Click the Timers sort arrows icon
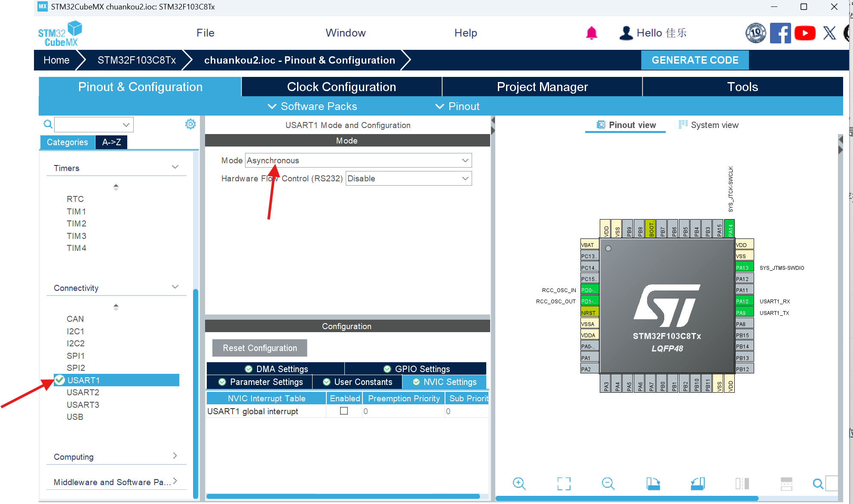 tap(116, 187)
